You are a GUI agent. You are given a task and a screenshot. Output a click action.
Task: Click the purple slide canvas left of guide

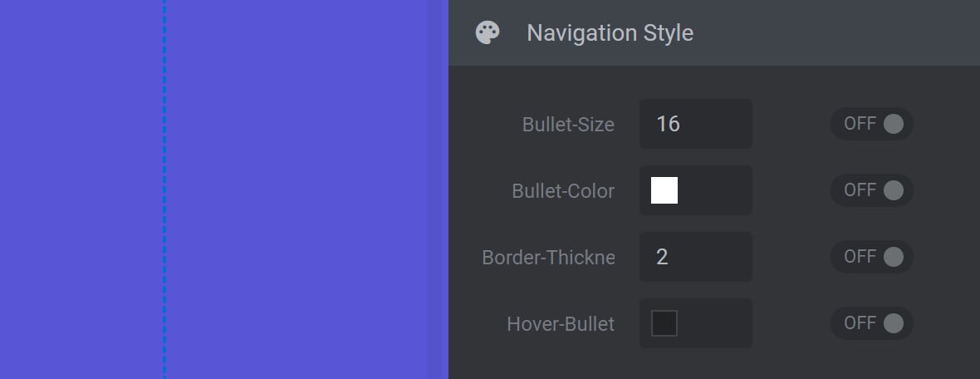pyautogui.click(x=81, y=189)
